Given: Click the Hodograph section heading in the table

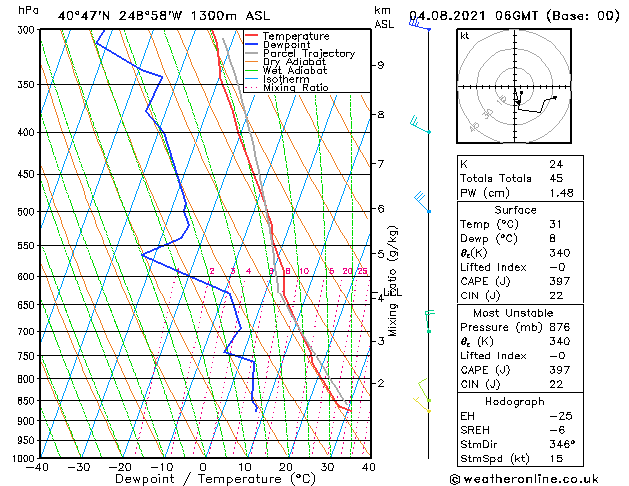Looking at the screenshot, I should tap(515, 401).
